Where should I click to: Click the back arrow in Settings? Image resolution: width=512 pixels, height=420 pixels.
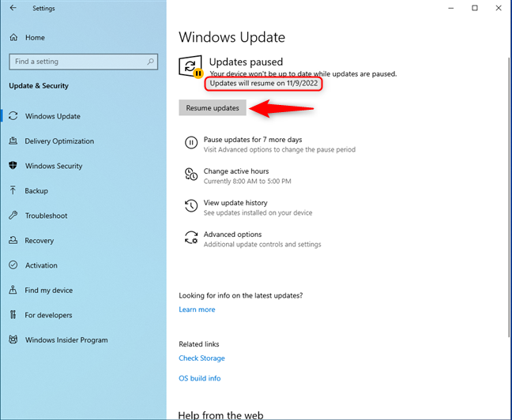tap(13, 8)
